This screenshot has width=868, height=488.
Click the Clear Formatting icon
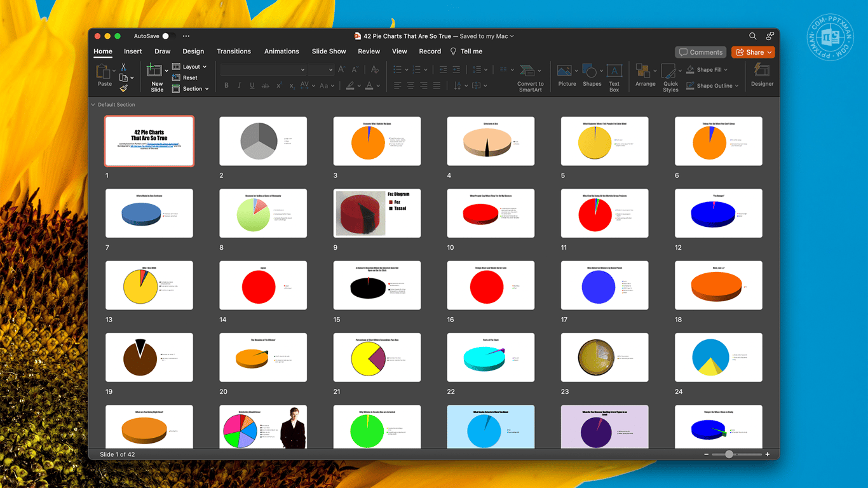pos(375,69)
